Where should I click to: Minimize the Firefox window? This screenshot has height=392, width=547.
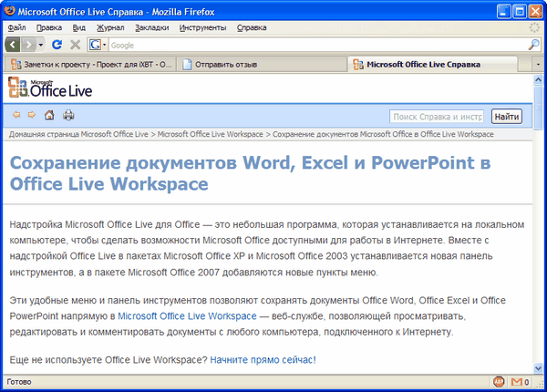(503, 12)
